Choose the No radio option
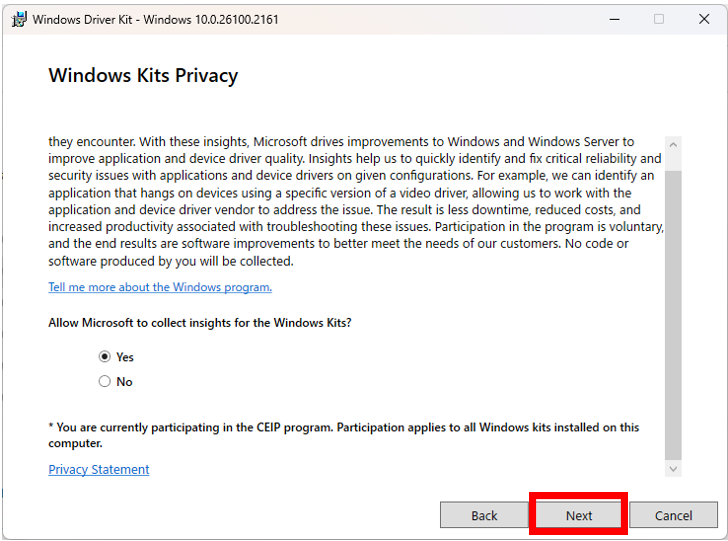Screen dimensions: 728x541 click(x=105, y=382)
